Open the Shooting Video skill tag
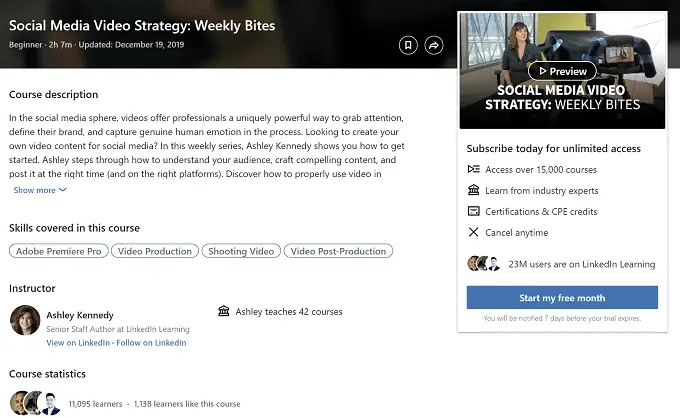The height and width of the screenshot is (418, 680). pyautogui.click(x=240, y=251)
